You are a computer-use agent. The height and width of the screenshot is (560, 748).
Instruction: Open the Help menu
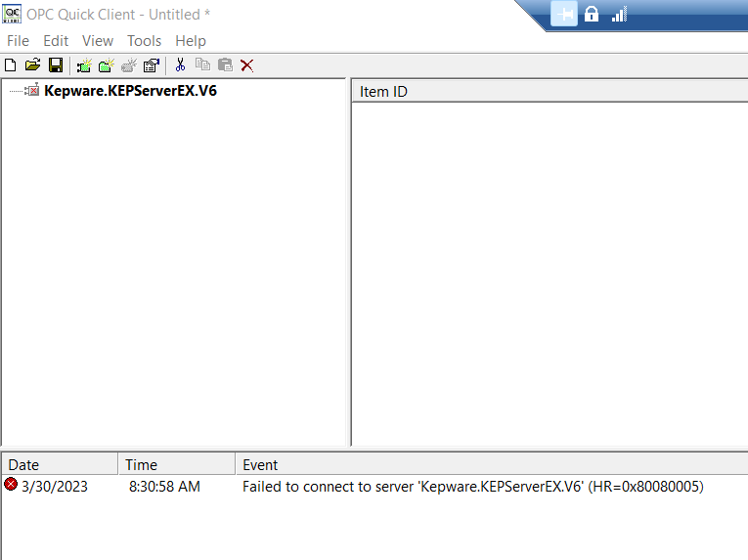(x=191, y=41)
